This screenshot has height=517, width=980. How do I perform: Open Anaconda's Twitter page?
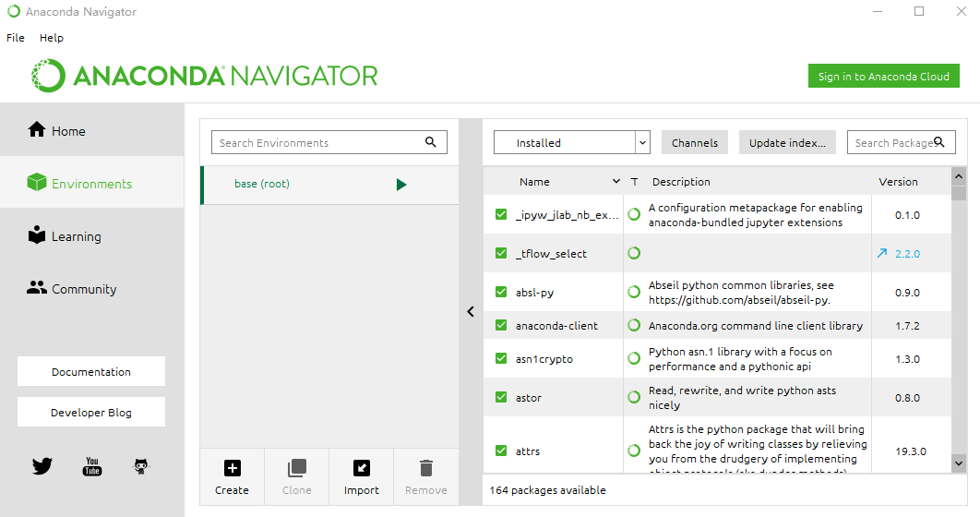[42, 465]
